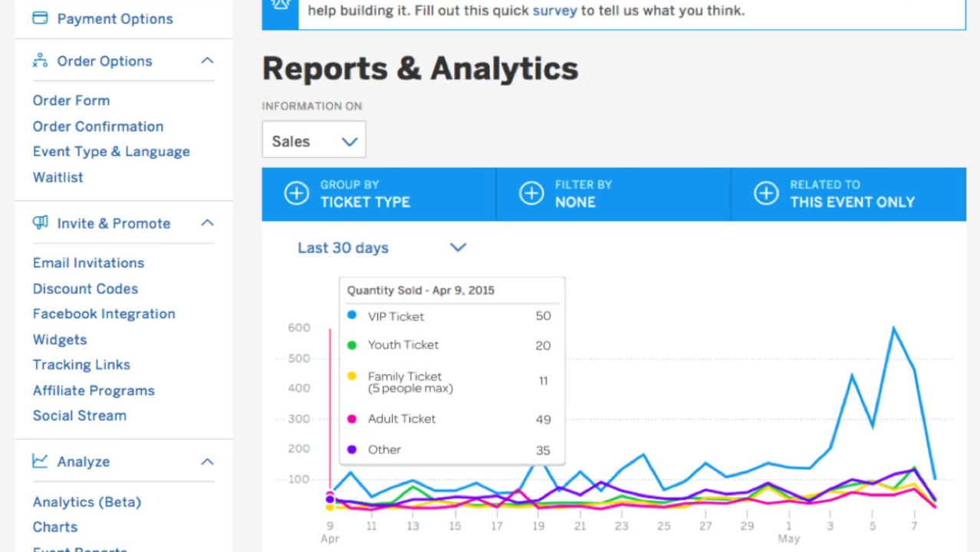Open the Sales information dropdown

tap(314, 141)
